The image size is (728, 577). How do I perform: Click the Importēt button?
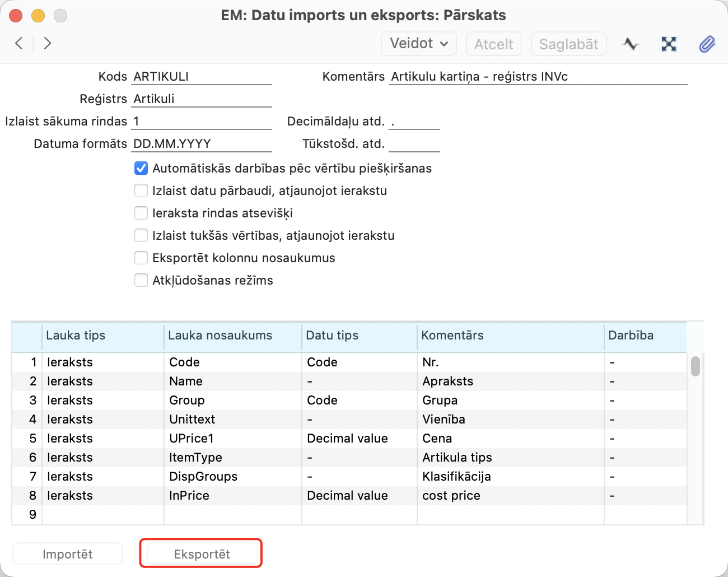pos(68,554)
